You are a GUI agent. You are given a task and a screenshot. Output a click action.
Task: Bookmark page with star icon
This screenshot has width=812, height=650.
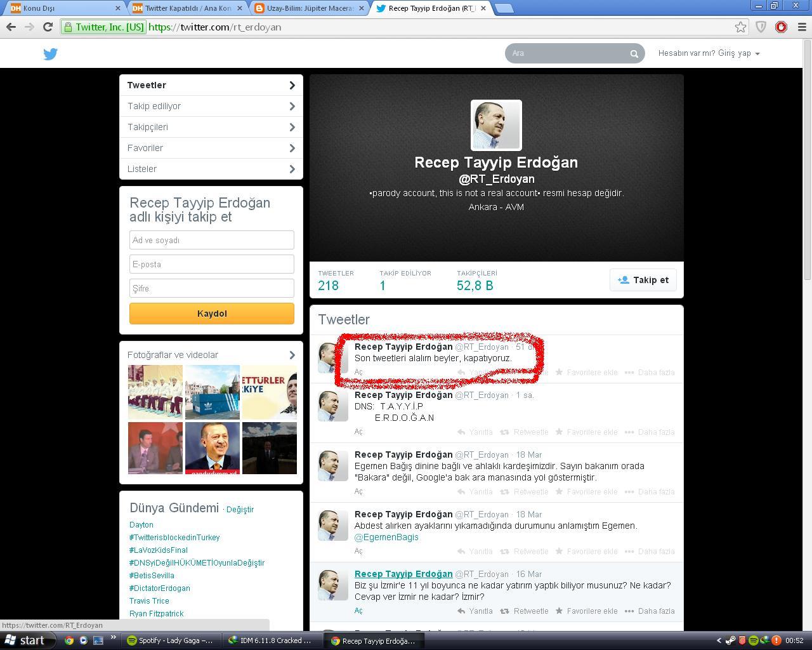coord(740,27)
